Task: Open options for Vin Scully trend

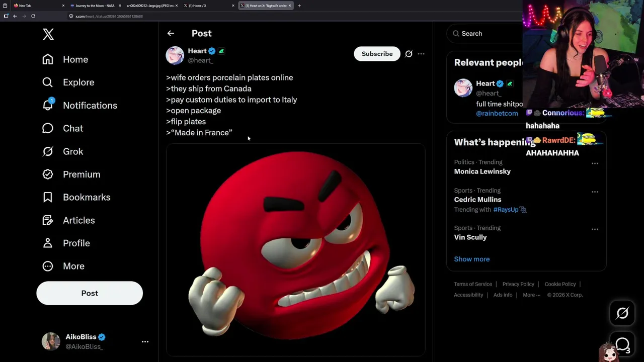Action: click(x=595, y=229)
